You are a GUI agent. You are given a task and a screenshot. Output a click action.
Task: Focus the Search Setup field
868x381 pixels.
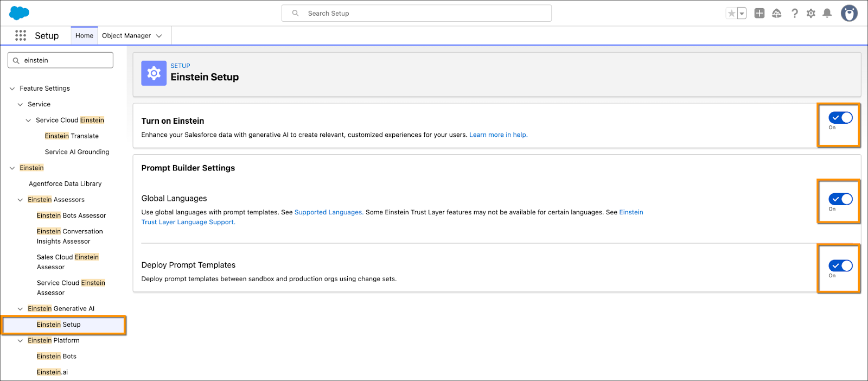(x=417, y=13)
